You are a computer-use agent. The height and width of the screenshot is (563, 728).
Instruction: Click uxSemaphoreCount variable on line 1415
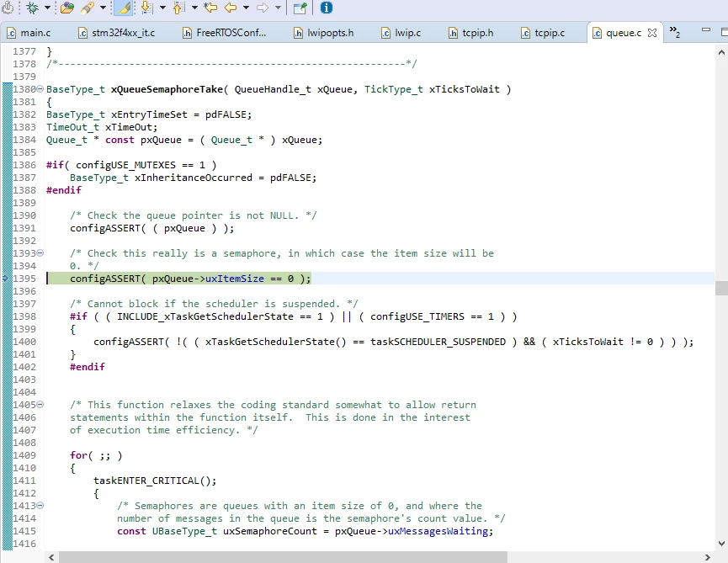pyautogui.click(x=270, y=531)
